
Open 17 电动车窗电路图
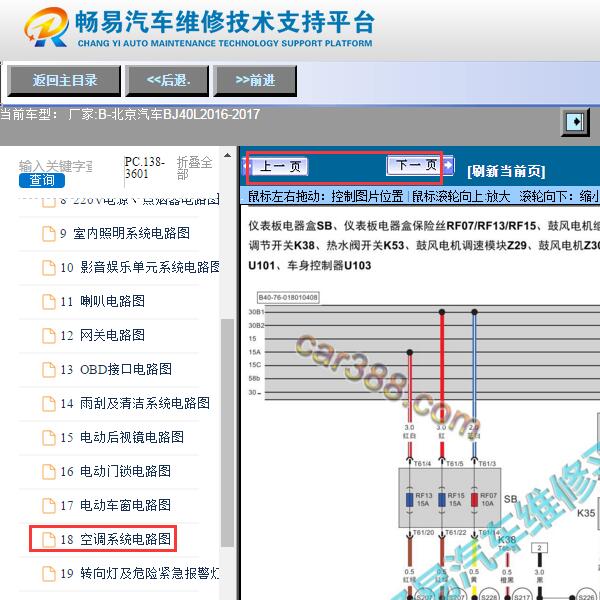click(x=116, y=505)
